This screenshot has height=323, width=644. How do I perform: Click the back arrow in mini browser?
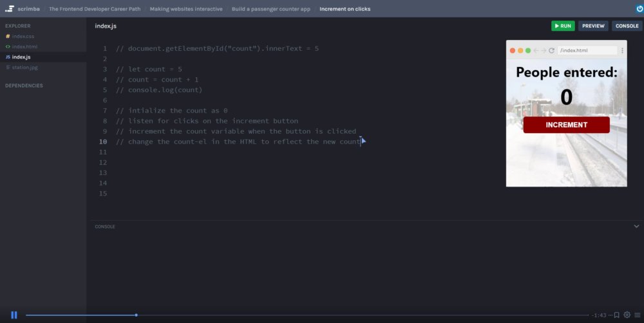[536, 50]
